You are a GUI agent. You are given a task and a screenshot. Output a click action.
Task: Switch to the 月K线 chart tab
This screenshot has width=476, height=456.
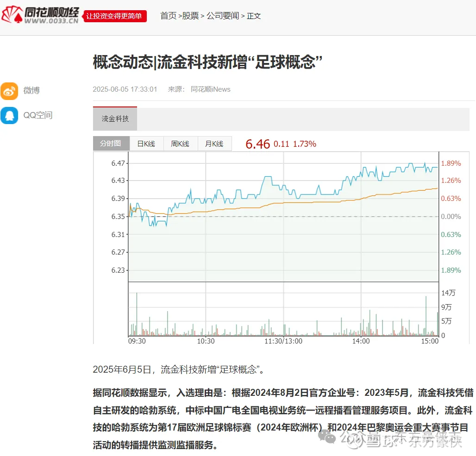click(x=214, y=144)
